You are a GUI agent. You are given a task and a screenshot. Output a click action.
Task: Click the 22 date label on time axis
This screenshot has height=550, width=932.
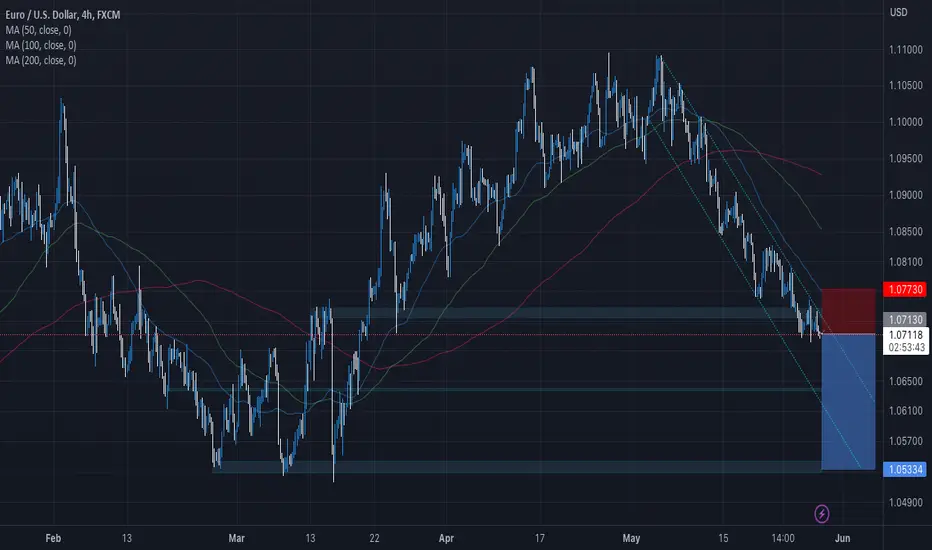point(374,538)
